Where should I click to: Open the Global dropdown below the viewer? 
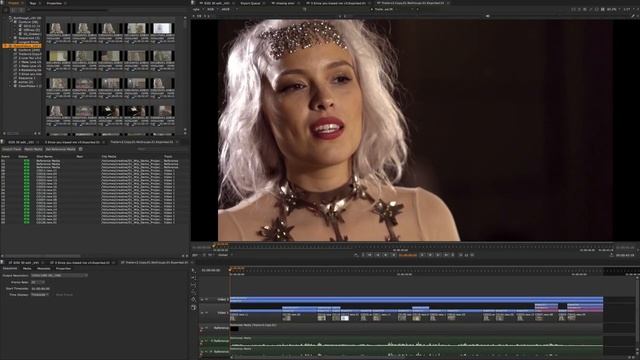pos(224,255)
